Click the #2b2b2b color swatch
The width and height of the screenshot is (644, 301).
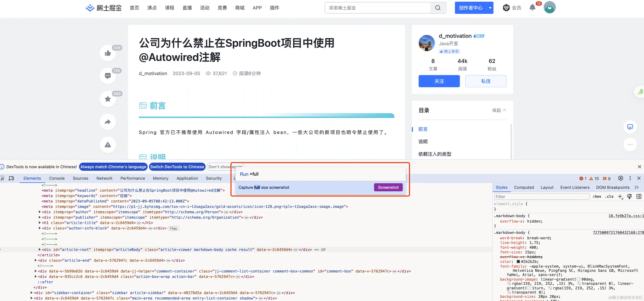pyautogui.click(x=518, y=261)
